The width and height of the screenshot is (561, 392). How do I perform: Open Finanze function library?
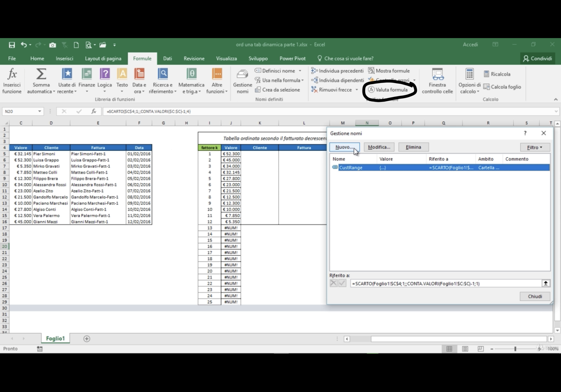87,81
